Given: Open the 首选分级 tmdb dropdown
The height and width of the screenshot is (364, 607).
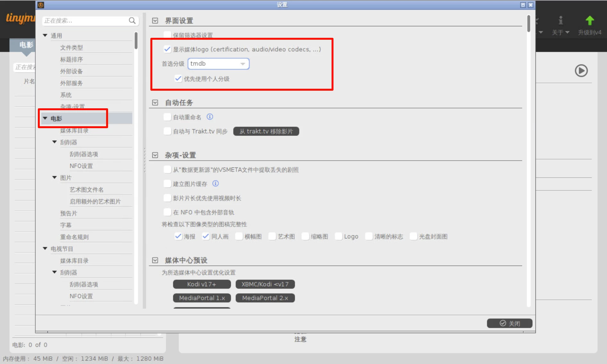Looking at the screenshot, I should 218,64.
